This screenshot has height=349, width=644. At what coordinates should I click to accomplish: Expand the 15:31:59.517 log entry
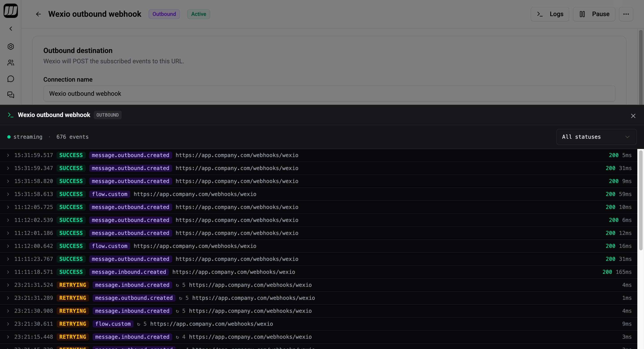pyautogui.click(x=8, y=155)
